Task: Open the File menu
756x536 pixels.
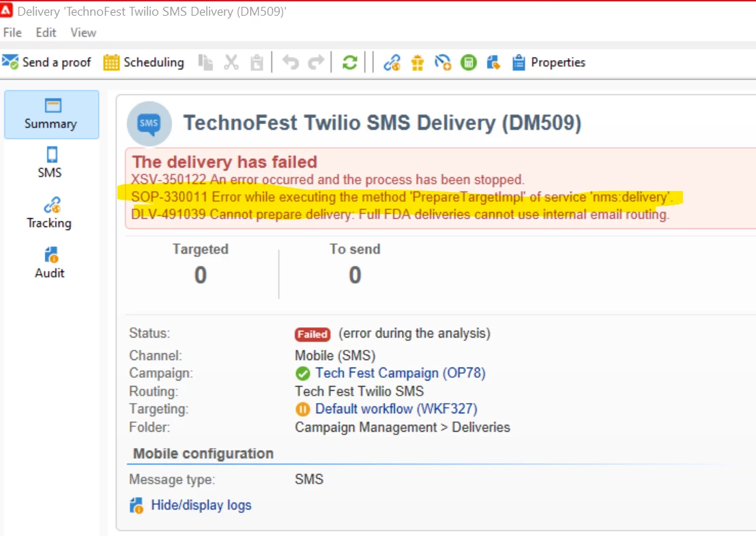Action: [12, 32]
